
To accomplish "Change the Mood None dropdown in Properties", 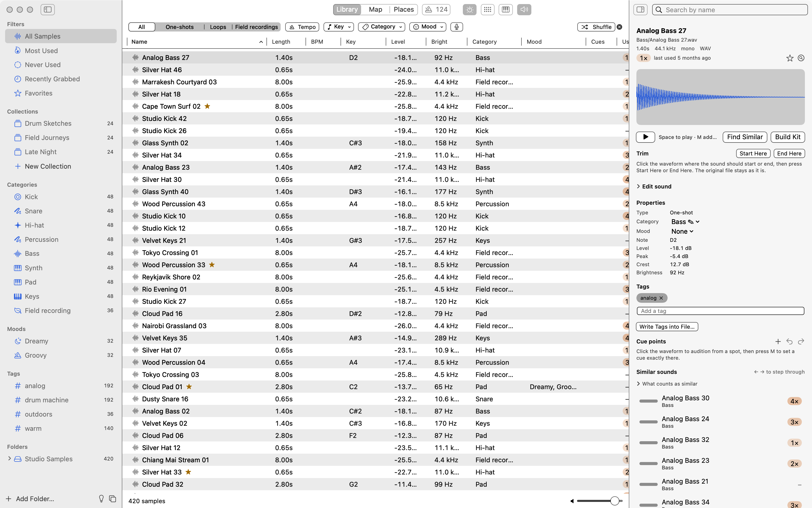I will 682,231.
